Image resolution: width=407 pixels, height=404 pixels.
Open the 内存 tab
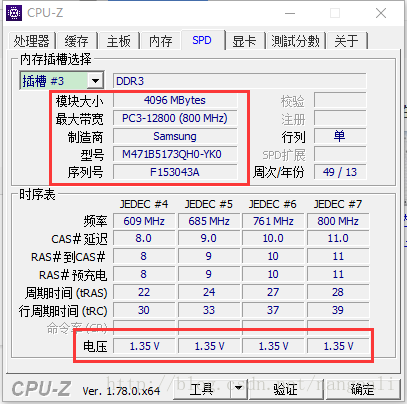pos(160,41)
